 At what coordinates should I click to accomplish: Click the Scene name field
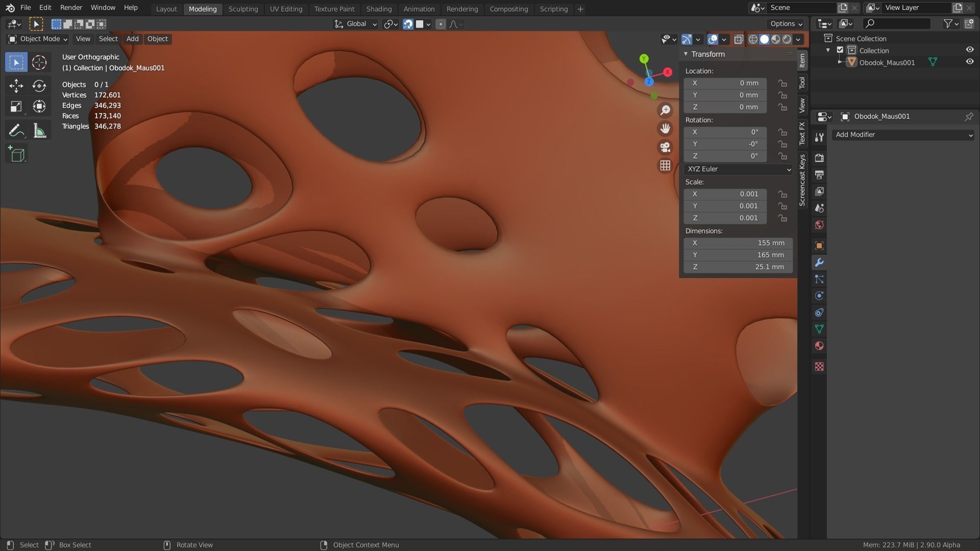801,8
